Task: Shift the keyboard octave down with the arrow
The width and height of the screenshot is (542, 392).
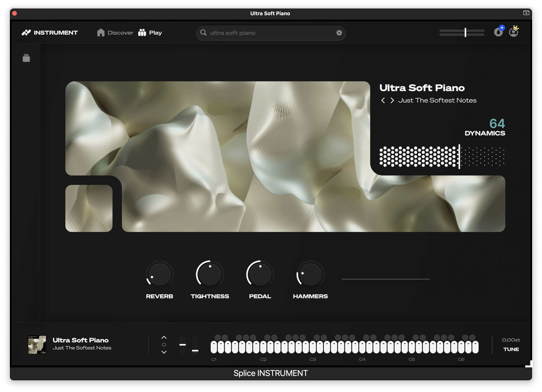Action: click(164, 352)
